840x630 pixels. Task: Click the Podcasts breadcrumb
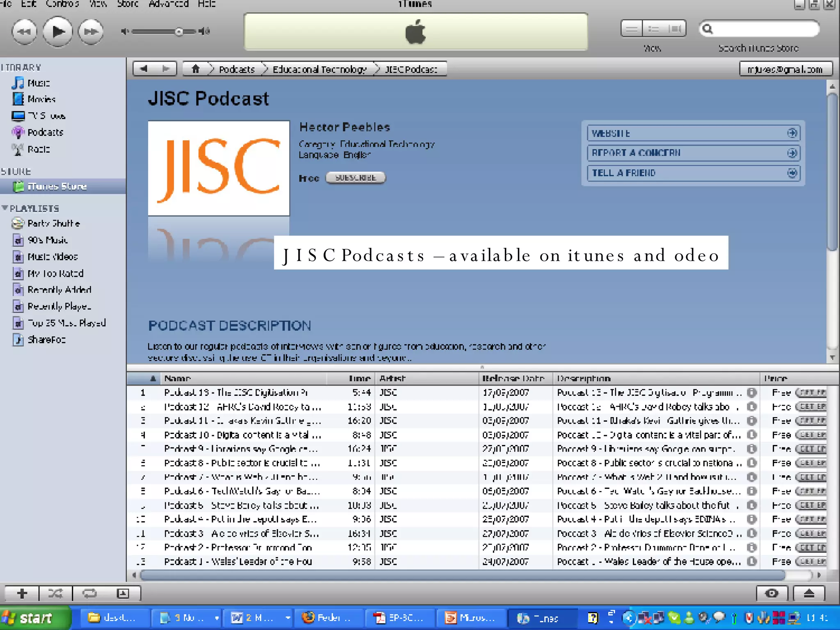(x=237, y=69)
